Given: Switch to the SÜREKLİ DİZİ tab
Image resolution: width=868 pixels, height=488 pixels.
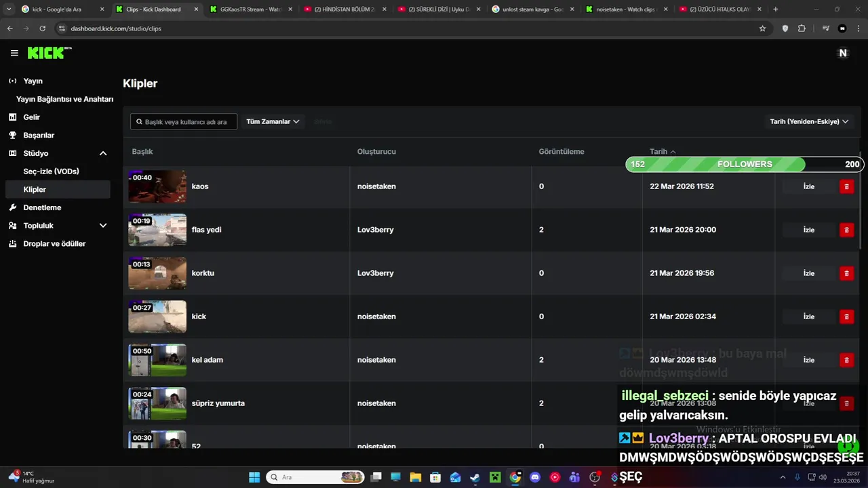Looking at the screenshot, I should coord(438,9).
